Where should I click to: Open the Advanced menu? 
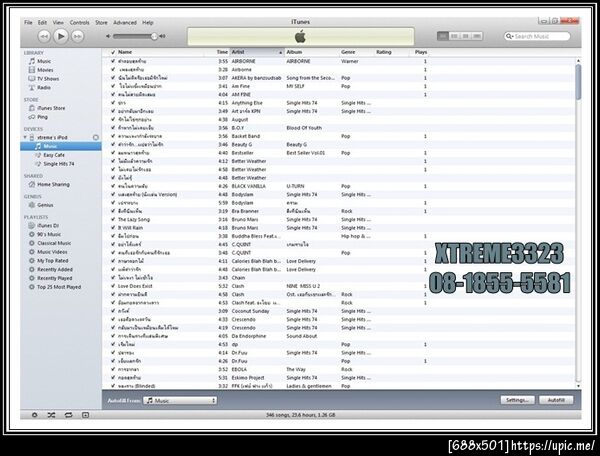pyautogui.click(x=125, y=23)
